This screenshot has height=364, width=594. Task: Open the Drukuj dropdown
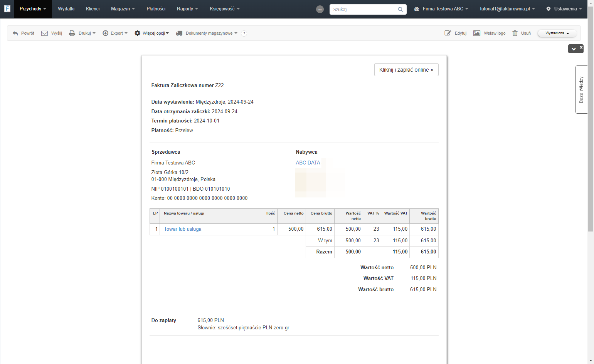click(x=82, y=33)
